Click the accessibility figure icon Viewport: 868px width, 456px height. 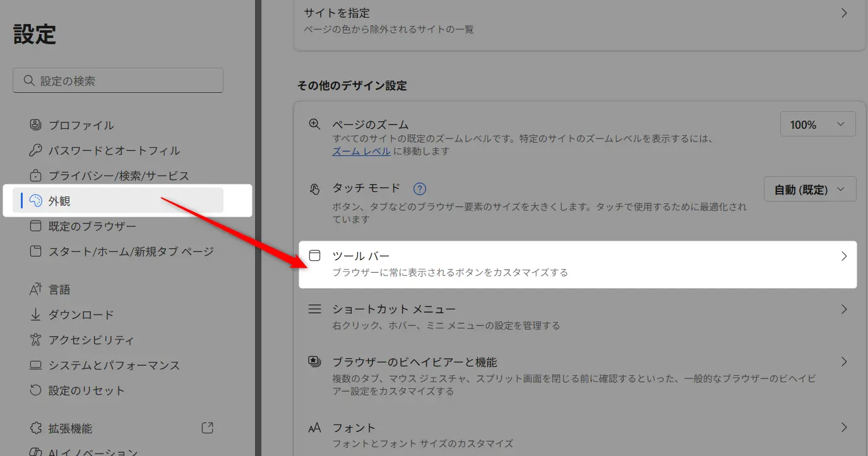[36, 340]
